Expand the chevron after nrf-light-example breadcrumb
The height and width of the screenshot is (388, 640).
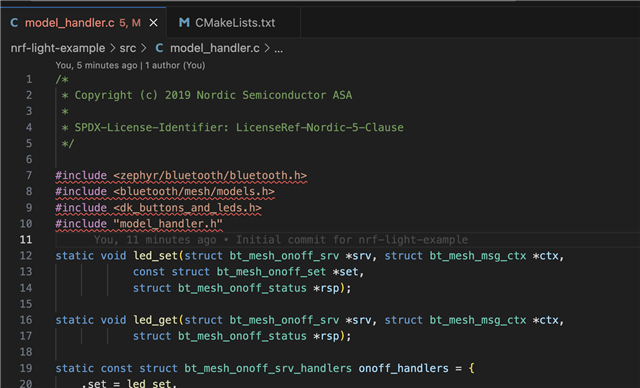[x=112, y=48]
